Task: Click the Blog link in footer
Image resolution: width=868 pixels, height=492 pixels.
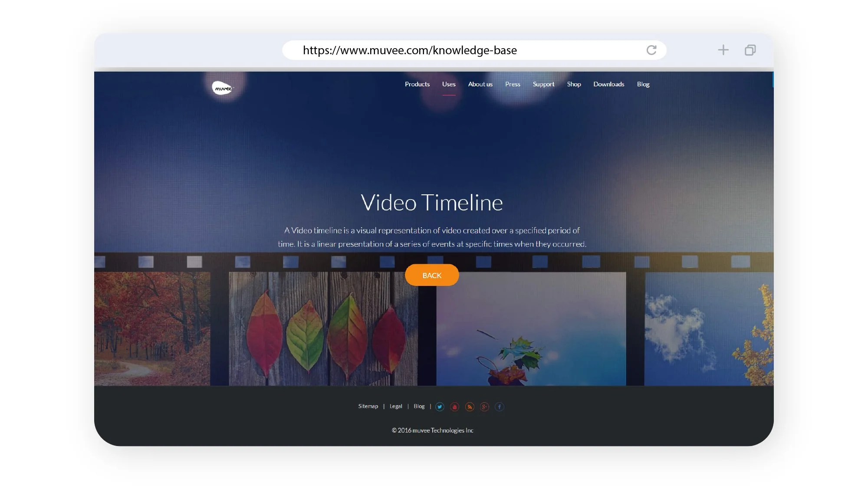Action: point(419,406)
